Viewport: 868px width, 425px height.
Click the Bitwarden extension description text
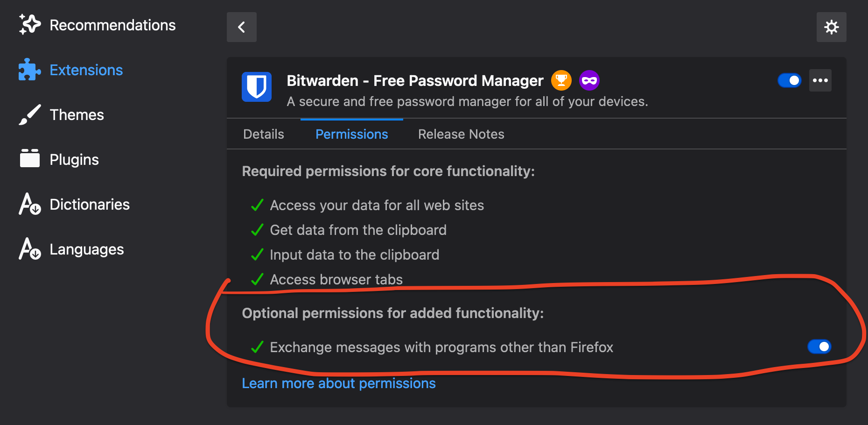(467, 101)
